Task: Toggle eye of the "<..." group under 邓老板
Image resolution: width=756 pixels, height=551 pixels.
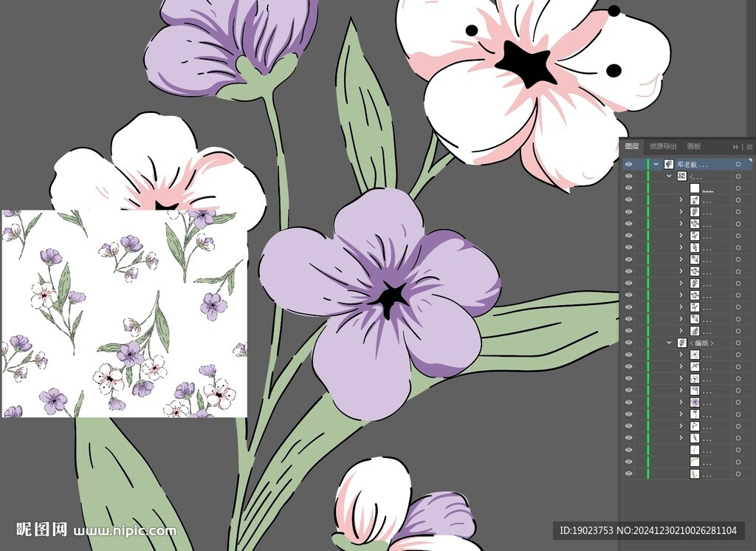Action: coord(629,176)
